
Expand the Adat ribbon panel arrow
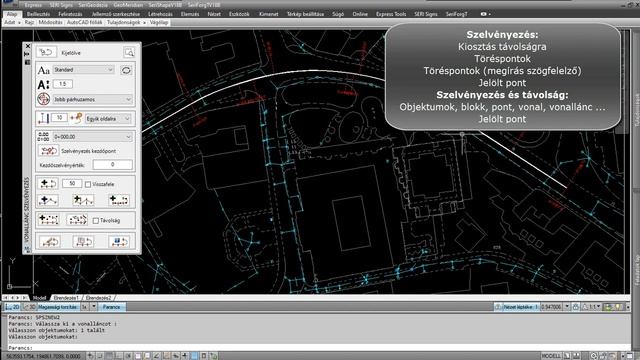click(19, 23)
